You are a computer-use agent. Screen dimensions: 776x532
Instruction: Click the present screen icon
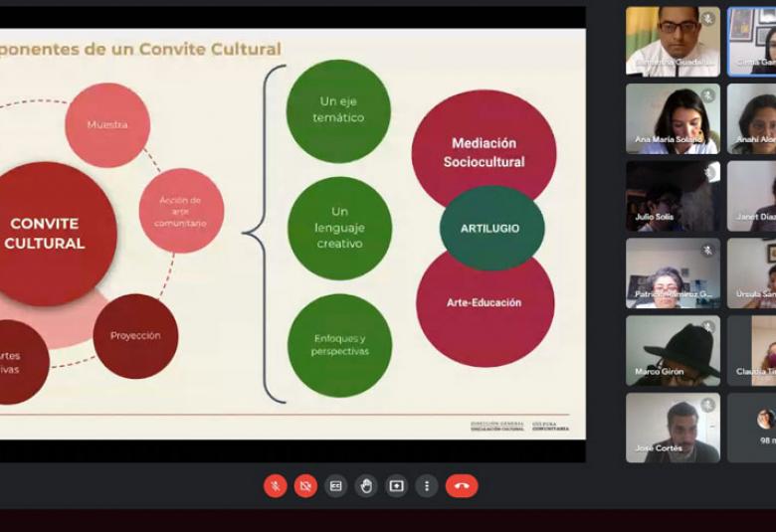pos(396,486)
